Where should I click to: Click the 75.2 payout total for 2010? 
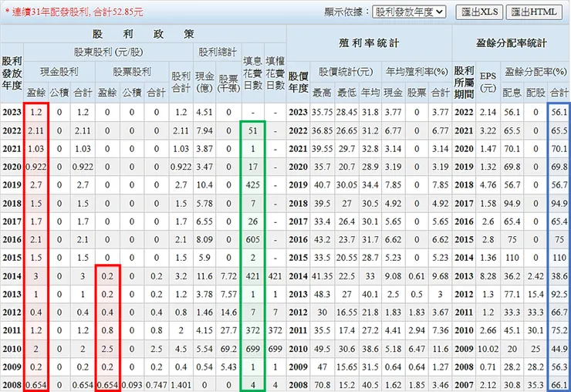559,330
